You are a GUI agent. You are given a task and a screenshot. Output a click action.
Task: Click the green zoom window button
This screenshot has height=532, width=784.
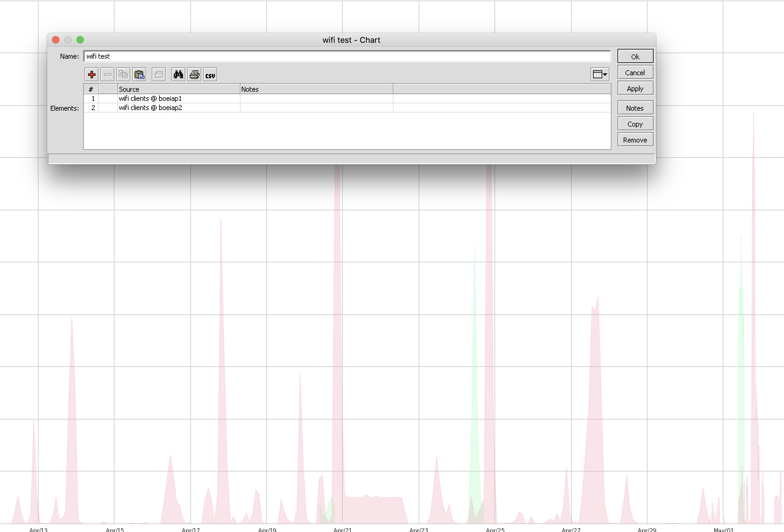click(x=80, y=40)
